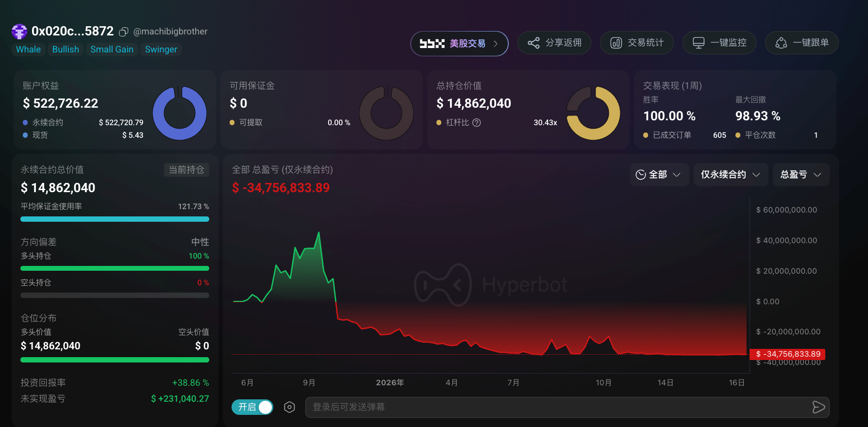Click the +38.86 % return on investment
The width and height of the screenshot is (868, 427).
pyautogui.click(x=191, y=383)
